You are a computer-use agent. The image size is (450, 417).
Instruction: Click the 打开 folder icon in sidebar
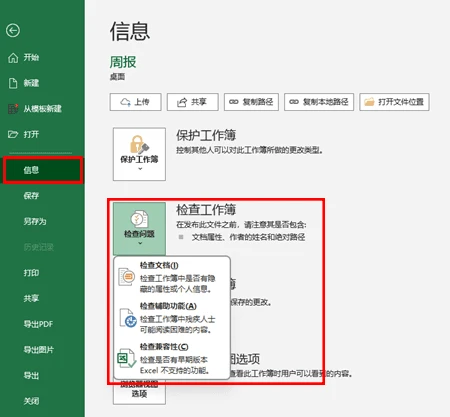pos(13,134)
